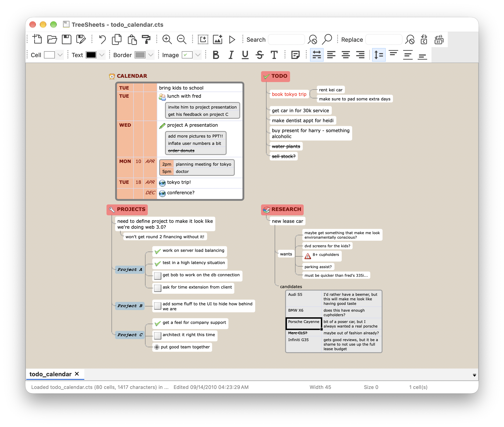
Task: Zoom in with the magnifier plus
Action: click(x=167, y=39)
